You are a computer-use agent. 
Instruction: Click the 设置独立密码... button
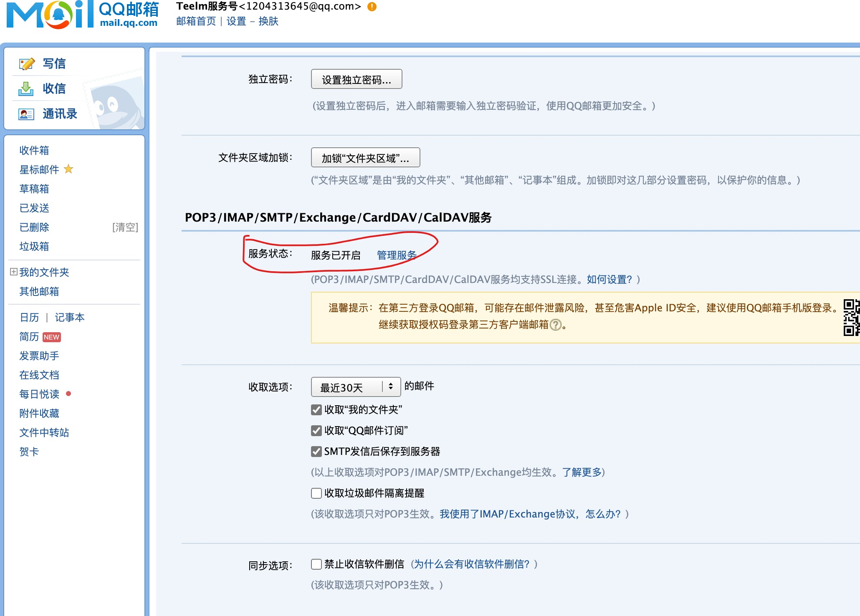pyautogui.click(x=357, y=79)
